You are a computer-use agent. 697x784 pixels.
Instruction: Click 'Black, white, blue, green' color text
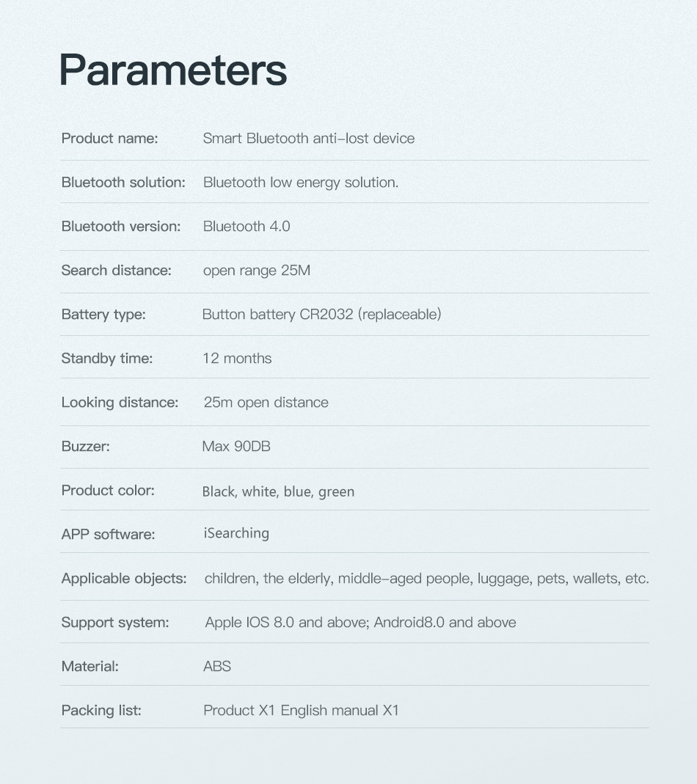(278, 491)
